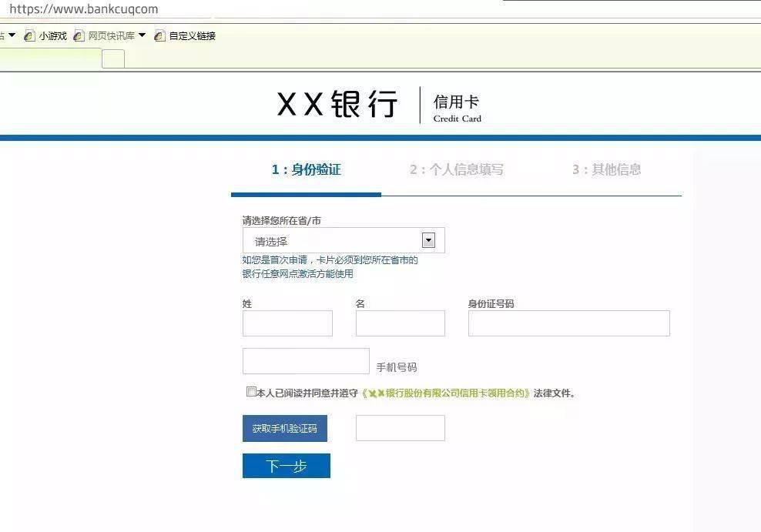
Task: Click 获取手机验证码 to request SMS code
Action: click(285, 428)
